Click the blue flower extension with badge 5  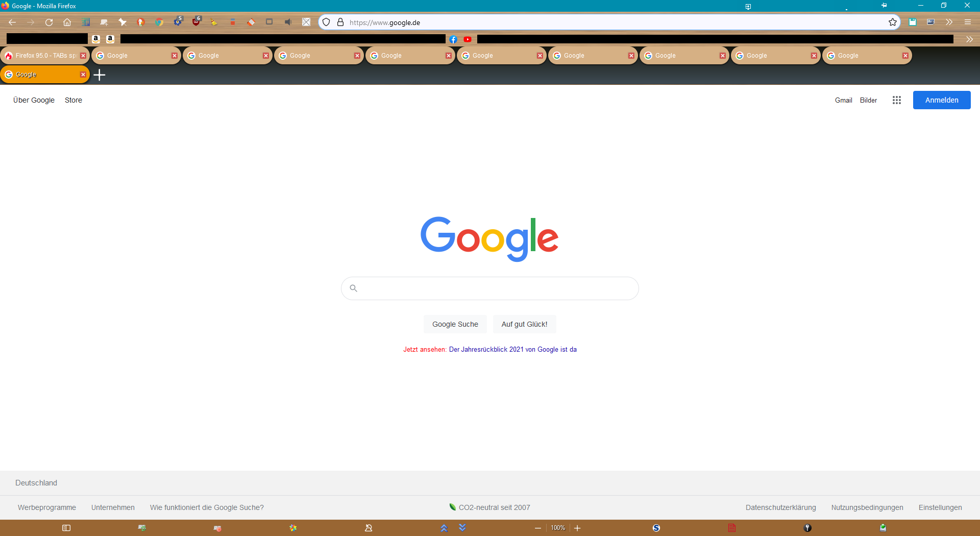coord(178,22)
